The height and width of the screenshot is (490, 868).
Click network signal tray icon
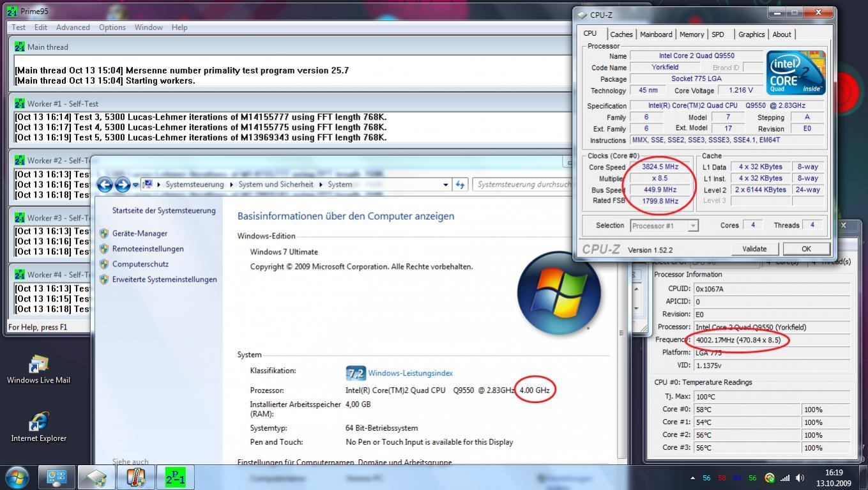[785, 478]
